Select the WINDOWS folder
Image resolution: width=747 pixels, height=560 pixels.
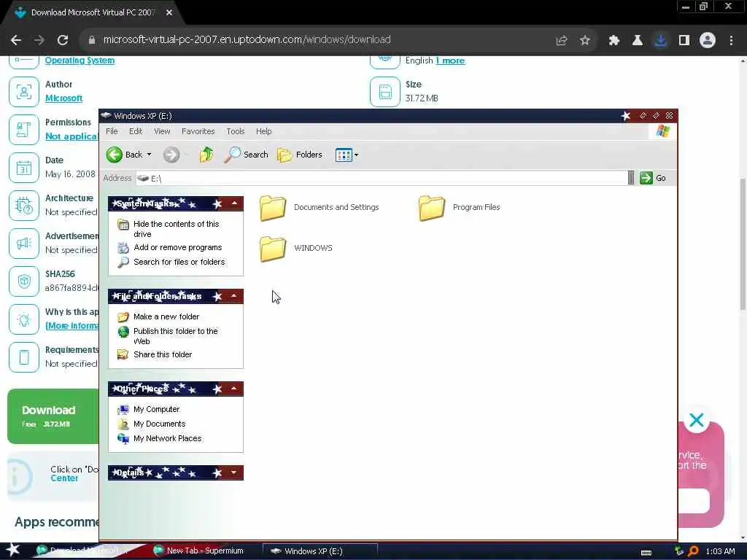[x=296, y=248]
